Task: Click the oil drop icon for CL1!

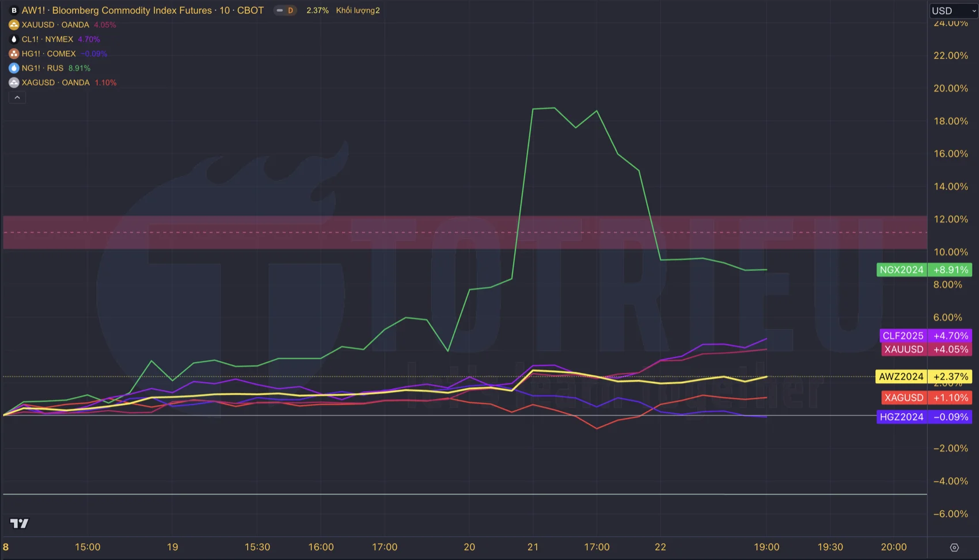Action: 14,39
